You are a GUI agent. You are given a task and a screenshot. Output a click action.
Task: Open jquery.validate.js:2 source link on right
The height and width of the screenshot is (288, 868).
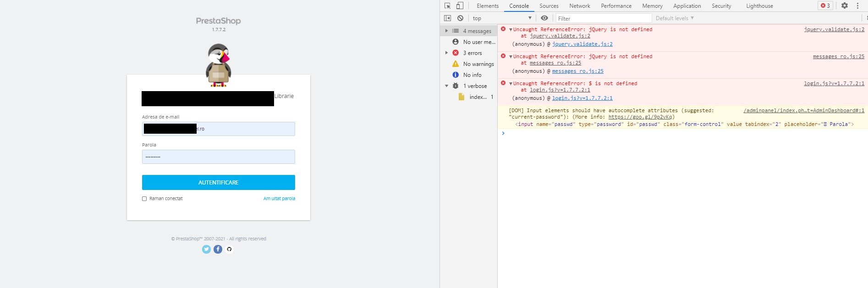[834, 29]
